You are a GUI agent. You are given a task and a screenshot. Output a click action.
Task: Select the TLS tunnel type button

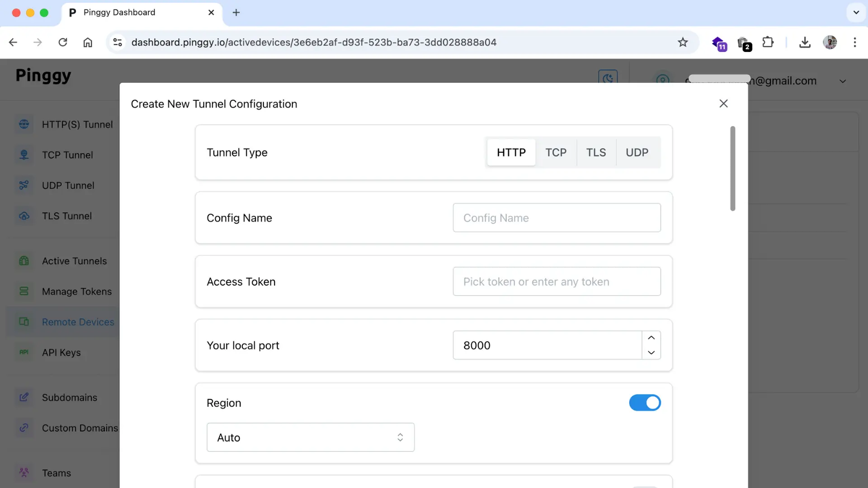[595, 152]
